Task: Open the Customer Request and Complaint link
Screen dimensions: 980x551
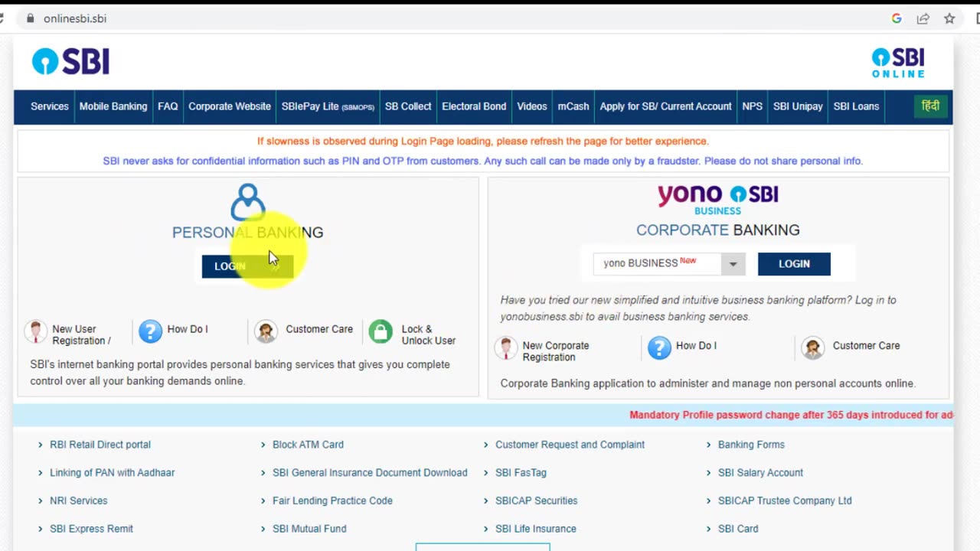Action: 570,445
